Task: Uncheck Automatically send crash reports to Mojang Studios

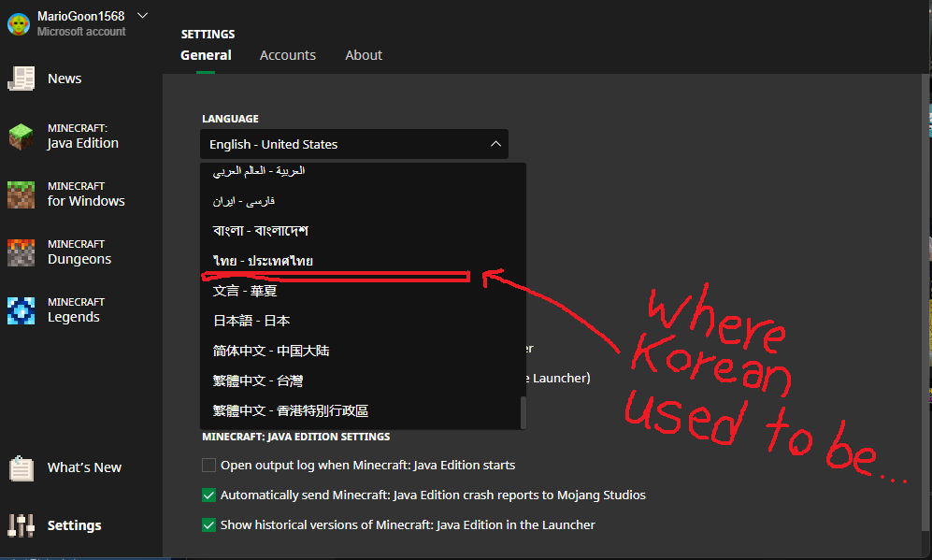Action: coord(208,495)
